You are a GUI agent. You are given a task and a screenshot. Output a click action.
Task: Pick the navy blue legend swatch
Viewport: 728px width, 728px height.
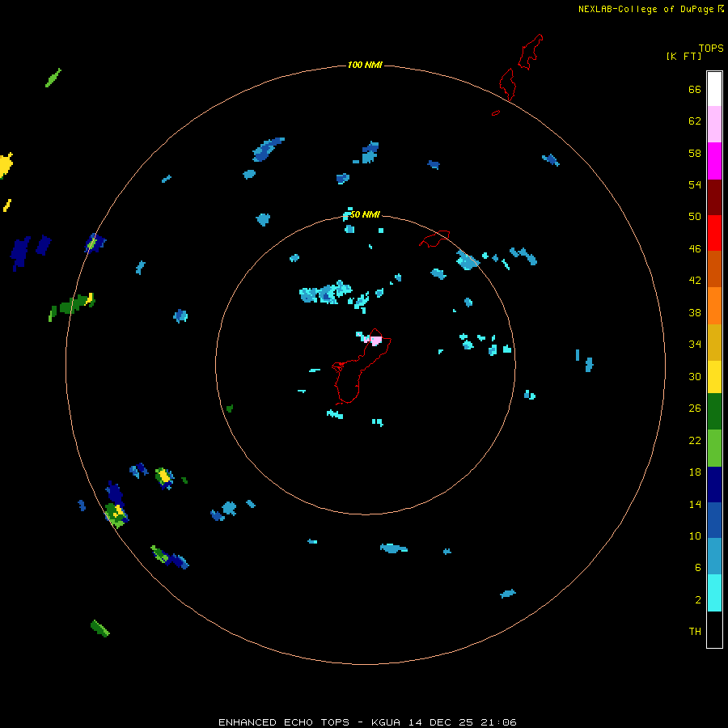click(714, 485)
